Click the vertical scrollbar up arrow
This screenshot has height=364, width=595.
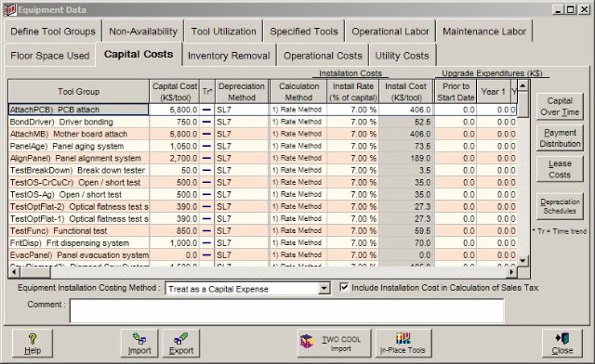tap(522, 85)
